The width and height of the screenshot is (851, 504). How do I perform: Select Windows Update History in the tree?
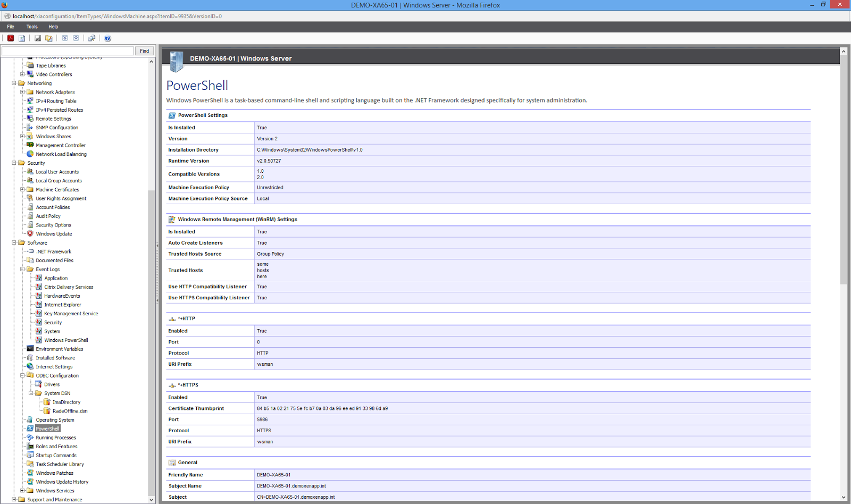click(x=62, y=482)
